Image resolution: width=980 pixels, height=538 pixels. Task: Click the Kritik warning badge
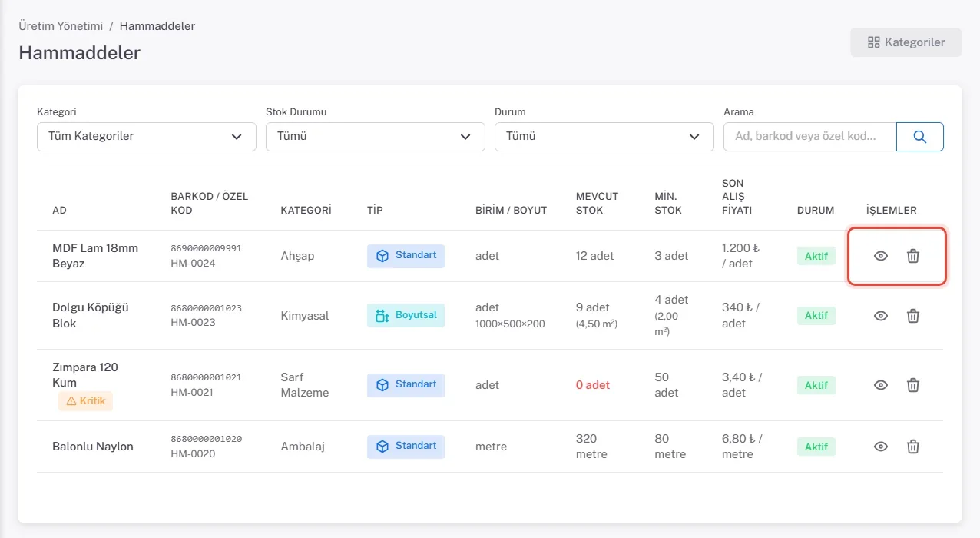pyautogui.click(x=85, y=401)
